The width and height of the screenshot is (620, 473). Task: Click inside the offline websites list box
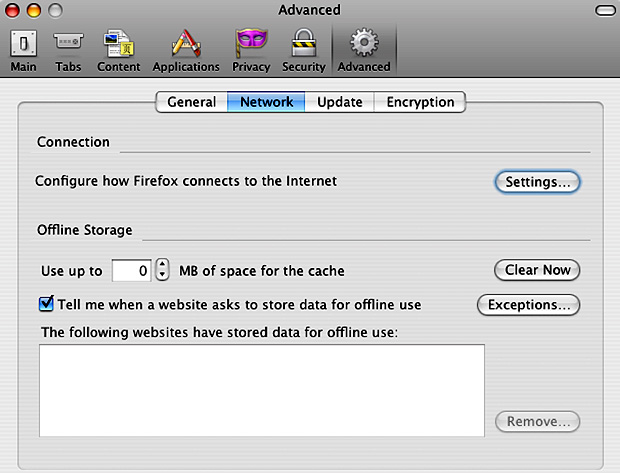click(x=262, y=390)
